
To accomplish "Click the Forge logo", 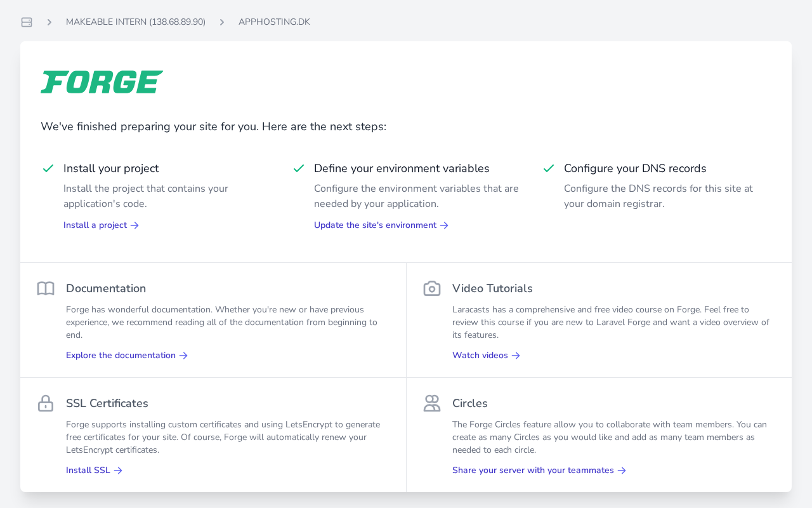I will tap(102, 82).
